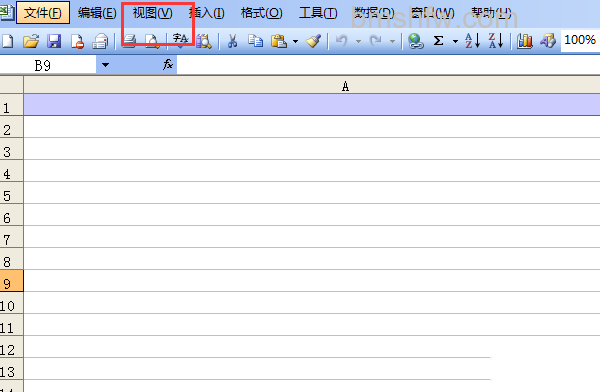The image size is (600, 392).
Task: Select row 9 header
Action: pos(11,281)
